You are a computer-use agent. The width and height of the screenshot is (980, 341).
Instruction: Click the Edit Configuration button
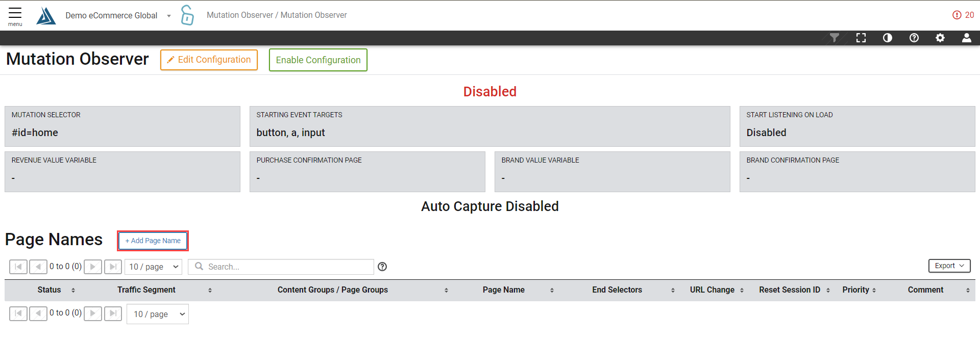pyautogui.click(x=209, y=60)
